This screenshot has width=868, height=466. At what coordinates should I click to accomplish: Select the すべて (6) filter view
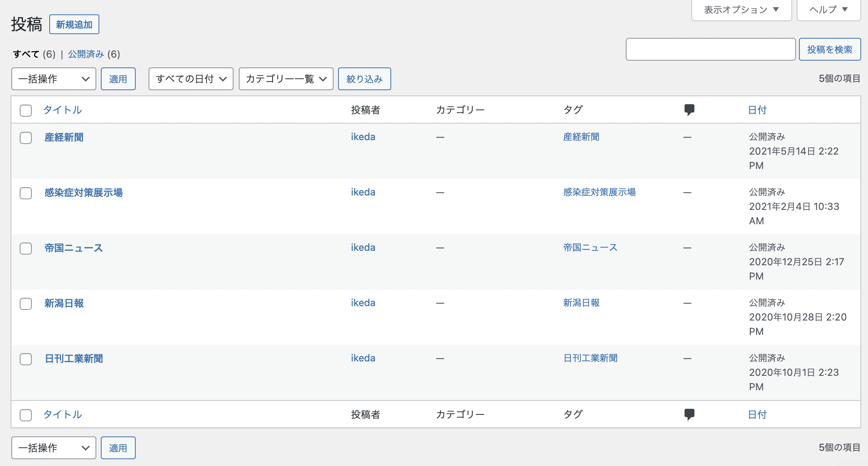(34, 54)
